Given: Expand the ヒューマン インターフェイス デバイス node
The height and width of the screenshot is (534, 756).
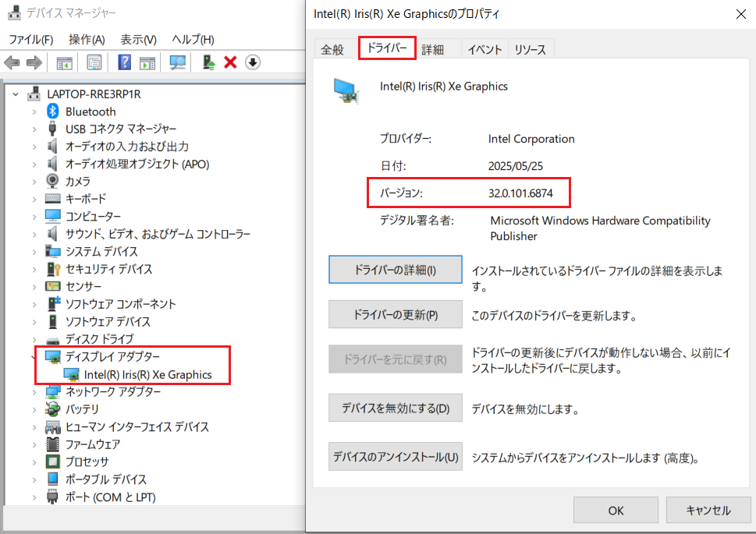Looking at the screenshot, I should pos(34,427).
